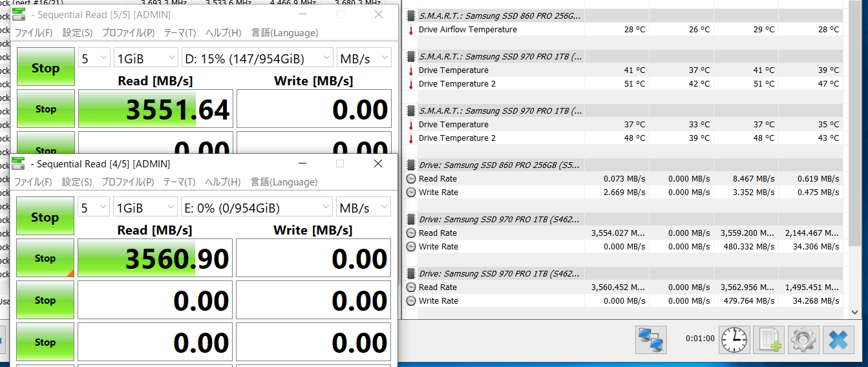Click drive icon beside Drive: Samsung SSD 860 PRO 256GB
The height and width of the screenshot is (367, 868).
click(x=411, y=165)
